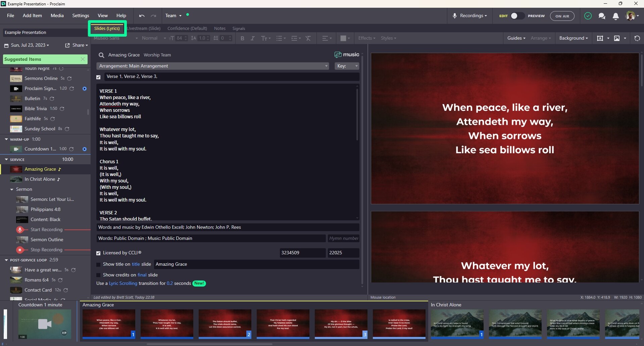Screen dimensions: 644x346
Task: Switch to the Notes tab
Action: [x=220, y=28]
